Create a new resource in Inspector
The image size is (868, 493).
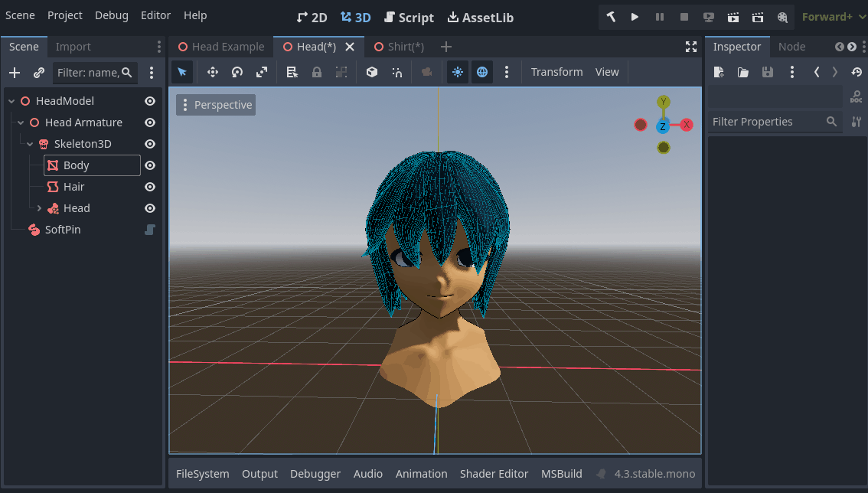pos(719,72)
